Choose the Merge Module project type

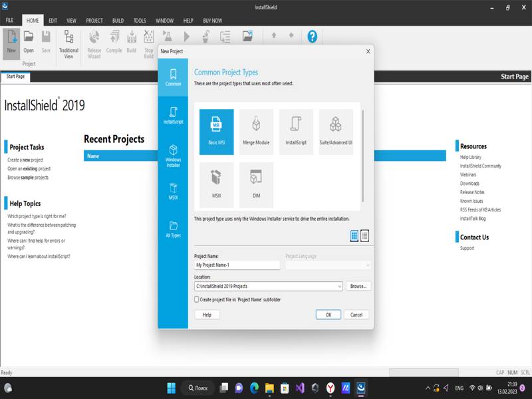click(x=256, y=131)
